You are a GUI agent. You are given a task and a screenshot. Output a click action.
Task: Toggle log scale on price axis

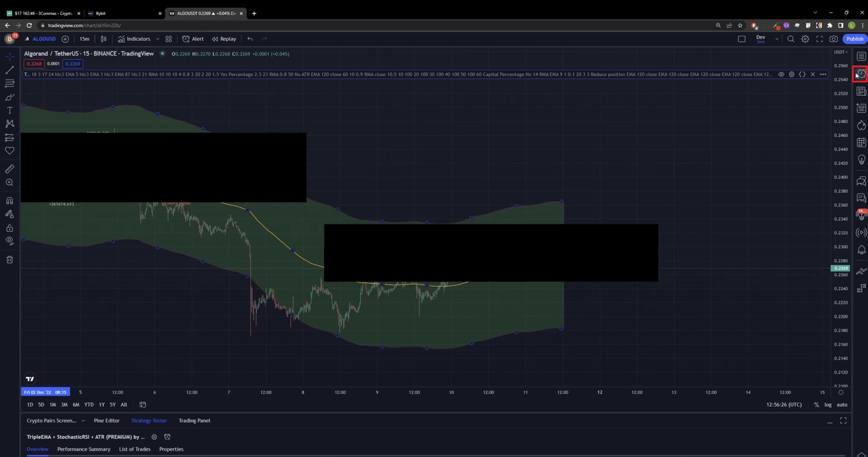click(828, 405)
